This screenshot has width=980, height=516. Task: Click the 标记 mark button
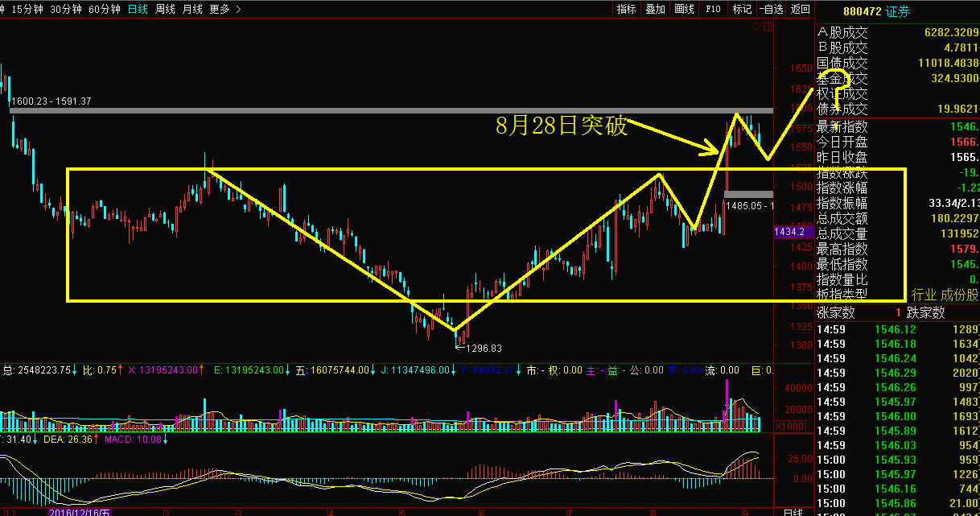tap(741, 9)
